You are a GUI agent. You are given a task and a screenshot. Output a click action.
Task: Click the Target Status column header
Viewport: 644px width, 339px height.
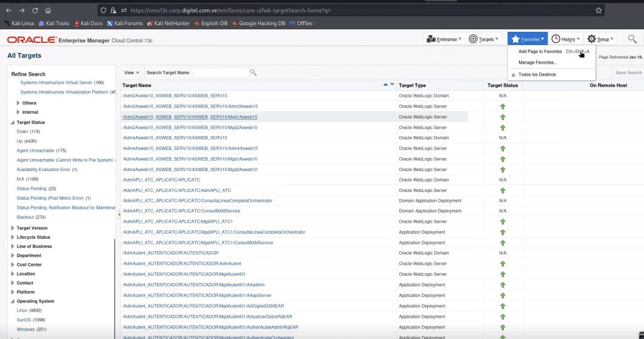point(502,86)
